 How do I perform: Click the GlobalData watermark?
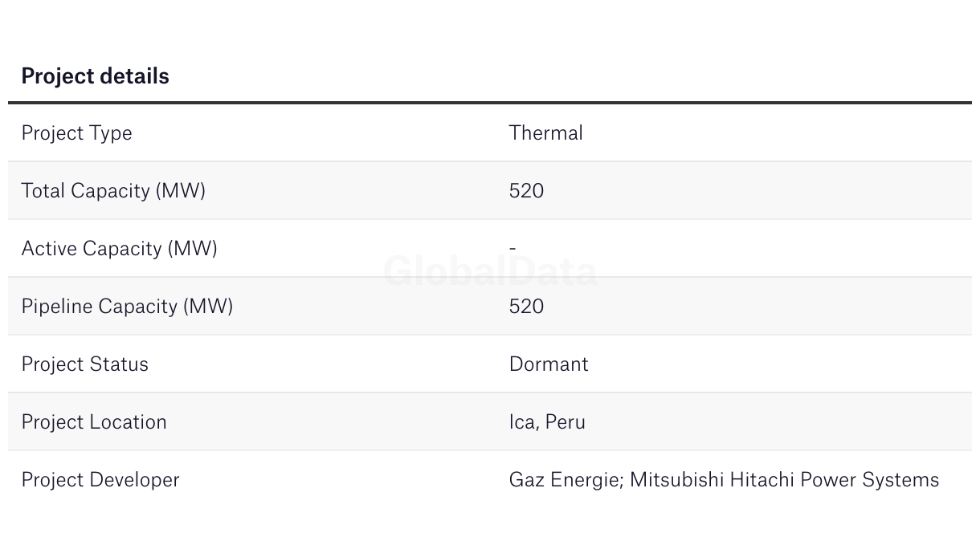click(490, 271)
